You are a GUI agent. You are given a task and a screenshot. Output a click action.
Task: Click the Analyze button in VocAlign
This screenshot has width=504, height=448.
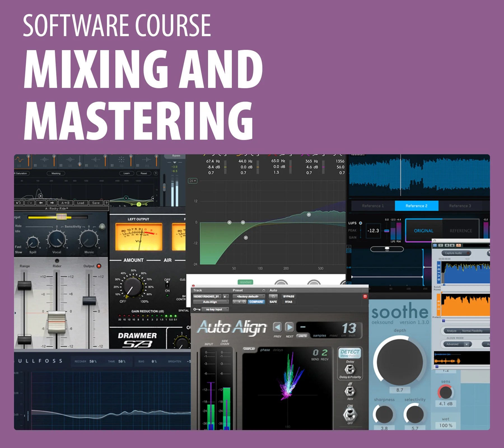coord(451,331)
